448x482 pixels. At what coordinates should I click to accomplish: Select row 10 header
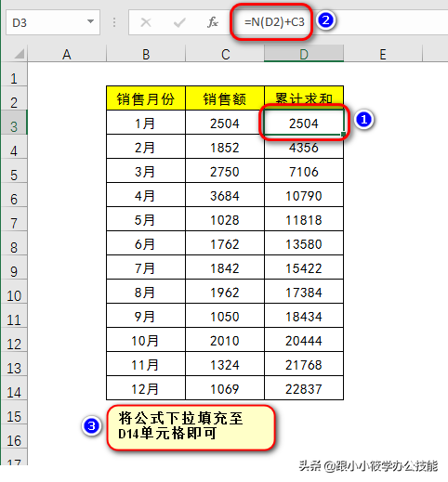point(14,292)
